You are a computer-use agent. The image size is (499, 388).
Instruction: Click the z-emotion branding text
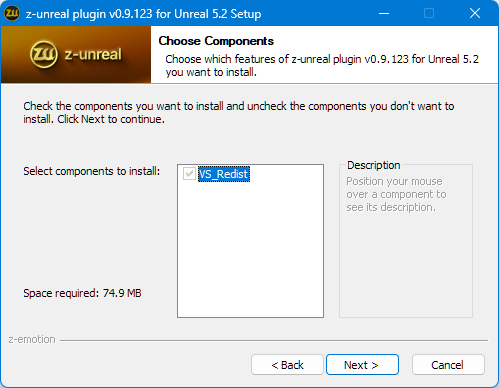coord(32,339)
